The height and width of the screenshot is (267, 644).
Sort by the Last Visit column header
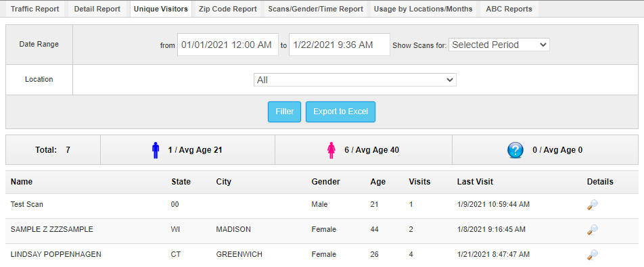(x=475, y=182)
